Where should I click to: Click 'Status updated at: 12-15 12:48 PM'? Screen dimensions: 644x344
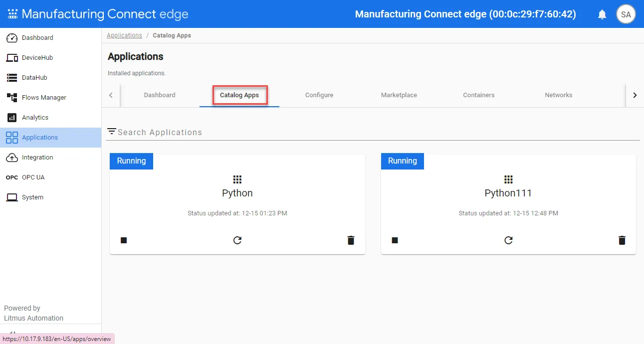(508, 213)
